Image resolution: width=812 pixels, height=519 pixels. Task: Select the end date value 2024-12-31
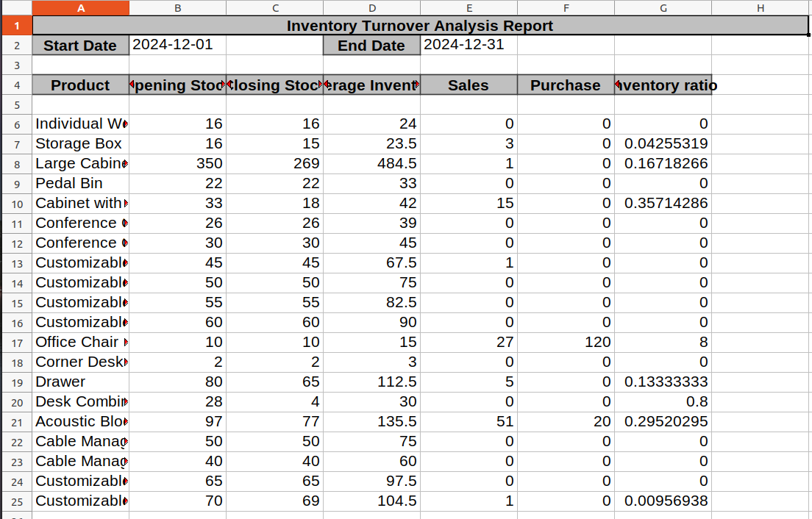[x=469, y=46]
